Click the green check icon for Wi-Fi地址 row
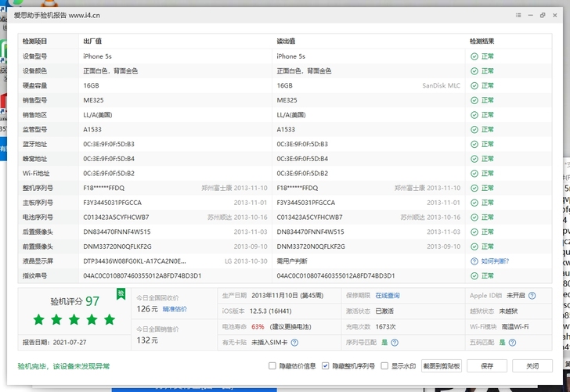Image resolution: width=570 pixels, height=392 pixels. (x=474, y=173)
